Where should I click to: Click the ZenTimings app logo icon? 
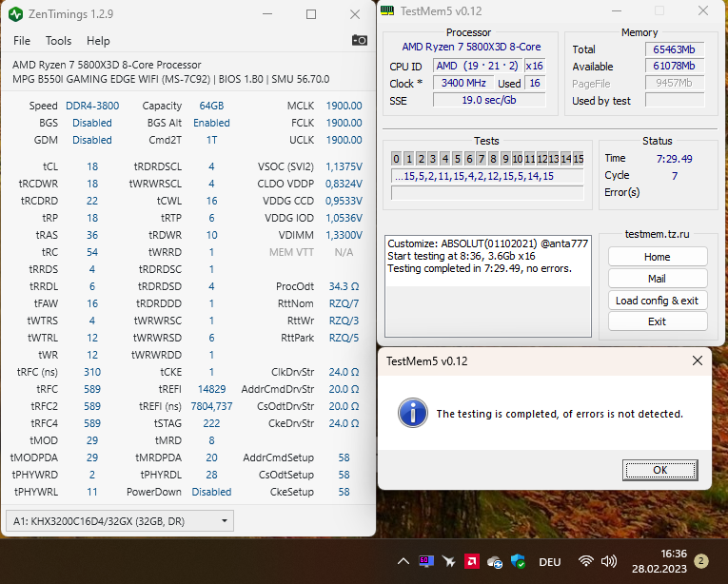point(16,14)
